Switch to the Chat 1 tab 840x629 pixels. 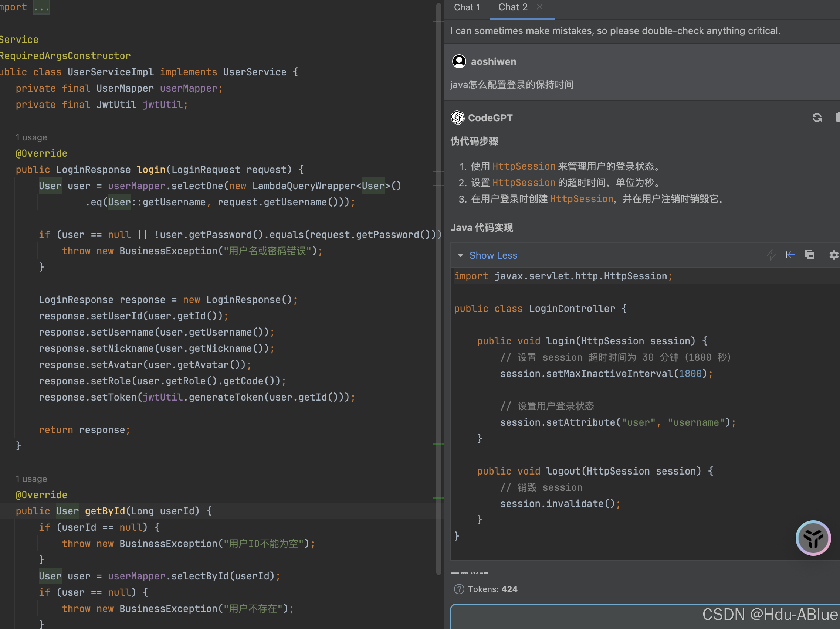coord(467,8)
